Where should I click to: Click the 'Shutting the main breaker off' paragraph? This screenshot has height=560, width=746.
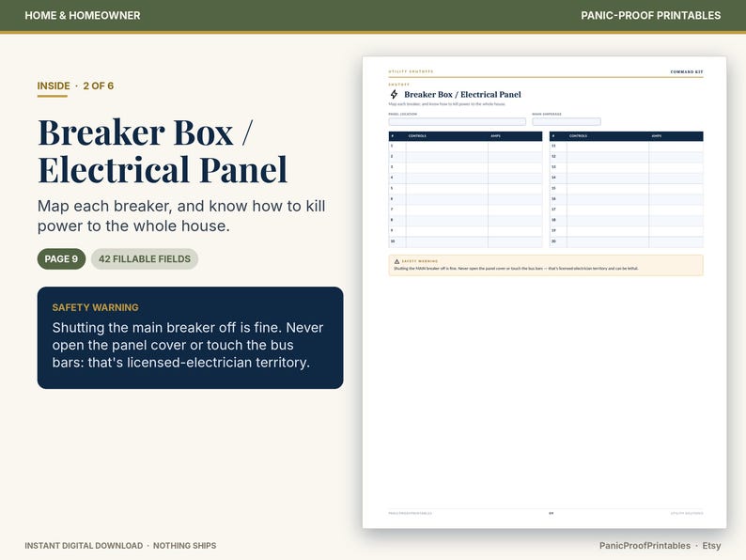coord(188,345)
